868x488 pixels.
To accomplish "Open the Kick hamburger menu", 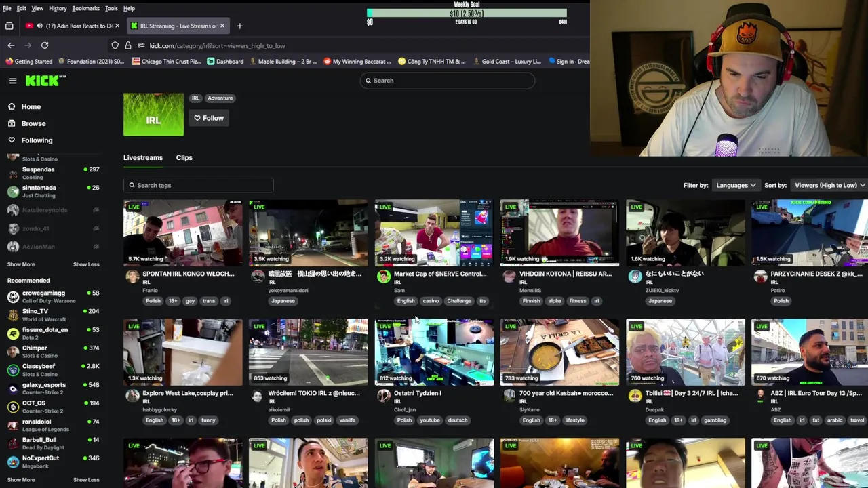I will [13, 81].
